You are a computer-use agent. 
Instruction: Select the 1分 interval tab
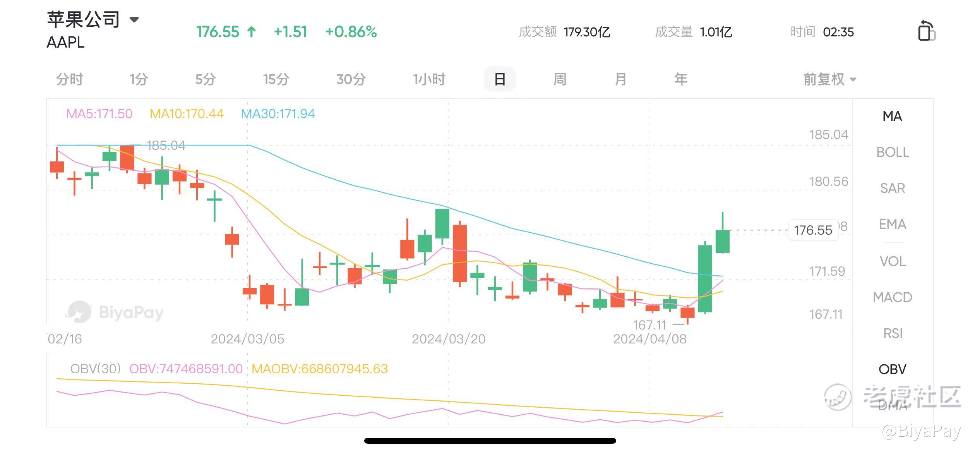pyautogui.click(x=139, y=79)
